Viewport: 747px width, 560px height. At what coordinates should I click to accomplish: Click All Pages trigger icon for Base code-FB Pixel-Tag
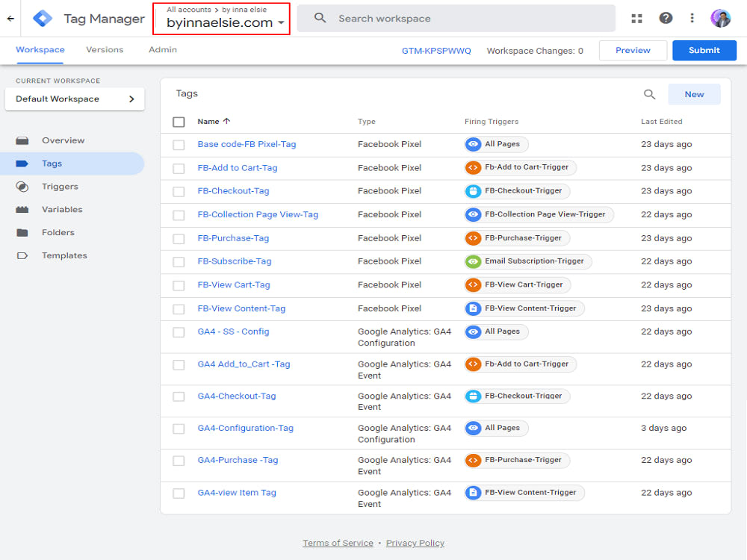pyautogui.click(x=473, y=144)
